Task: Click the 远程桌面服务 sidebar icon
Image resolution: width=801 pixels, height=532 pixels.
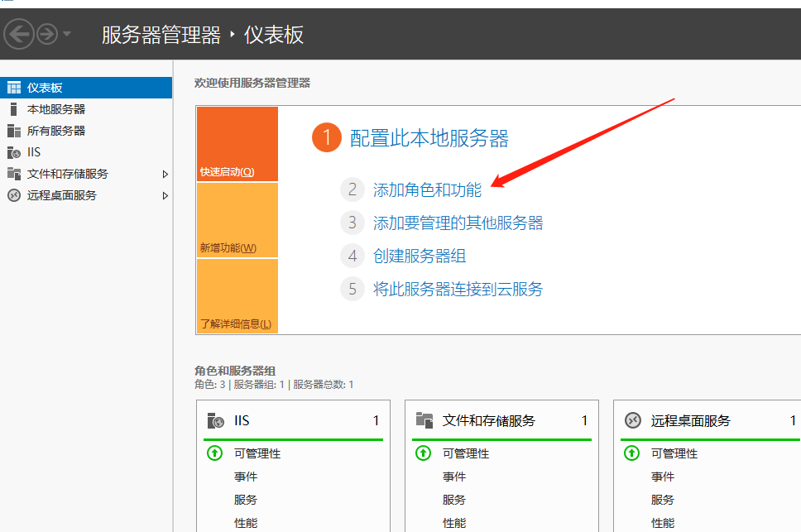Action: click(14, 195)
